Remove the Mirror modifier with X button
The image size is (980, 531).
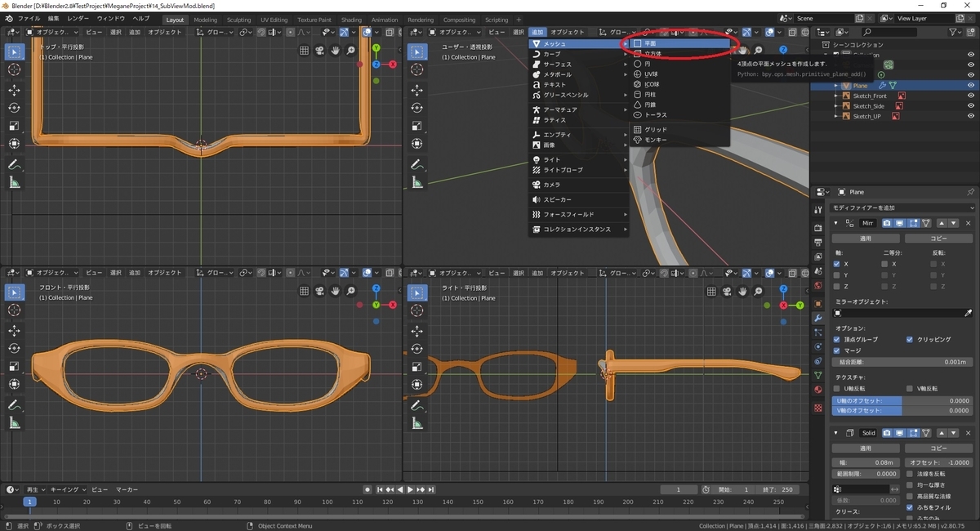coord(968,223)
